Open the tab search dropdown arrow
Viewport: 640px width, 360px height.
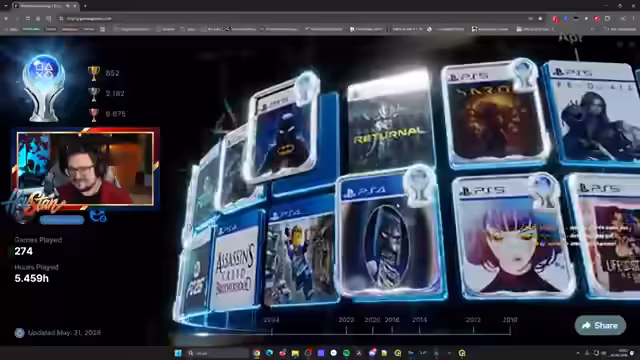tap(5, 6)
